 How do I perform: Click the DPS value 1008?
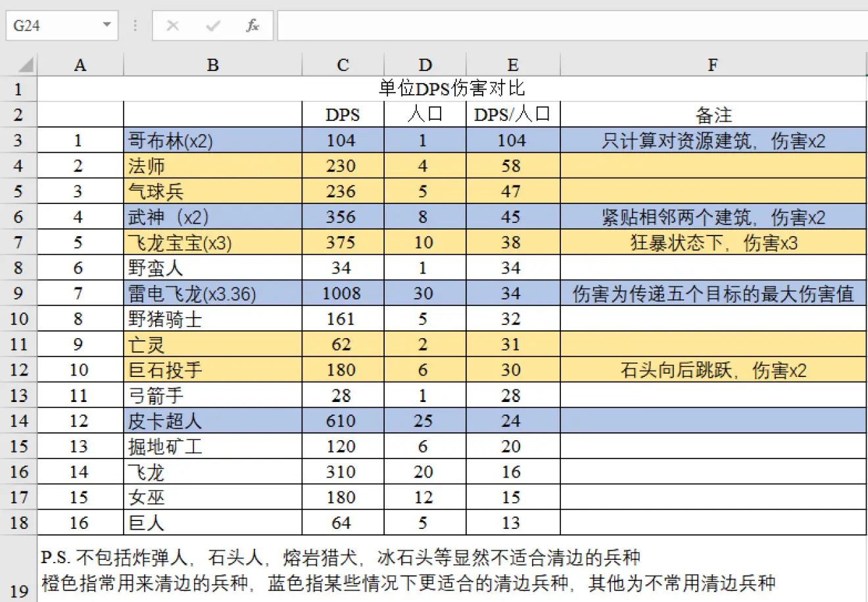[x=343, y=293]
